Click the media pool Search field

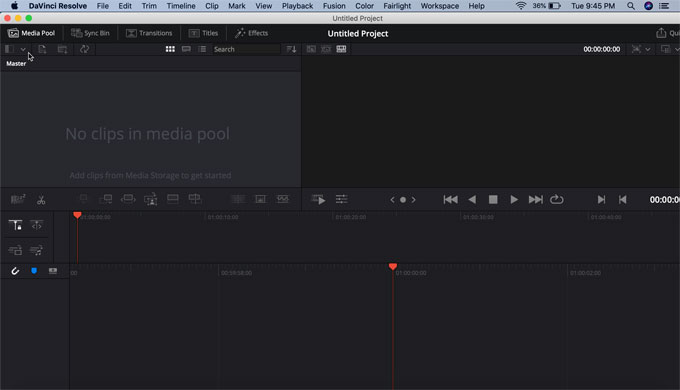[246, 49]
